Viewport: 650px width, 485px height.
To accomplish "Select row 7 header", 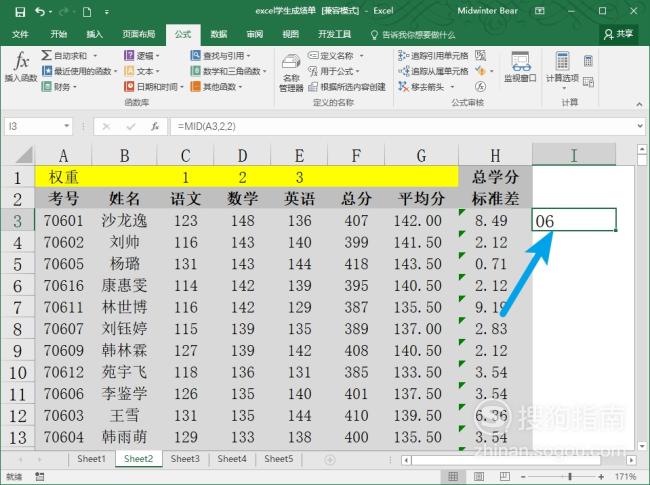I will [17, 308].
